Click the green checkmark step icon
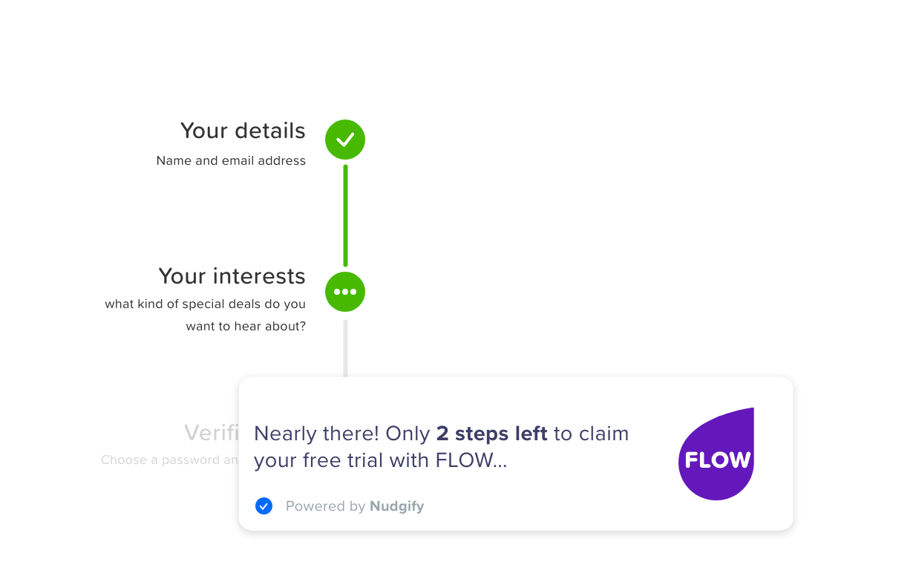916x588 pixels. click(345, 140)
